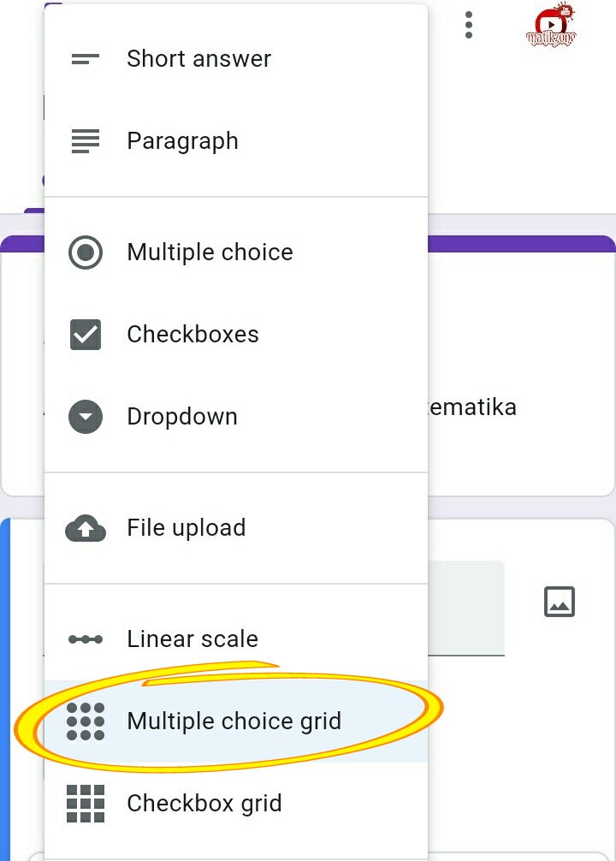The image size is (616, 861).
Task: Choose Paragraph from the type list
Action: click(182, 141)
